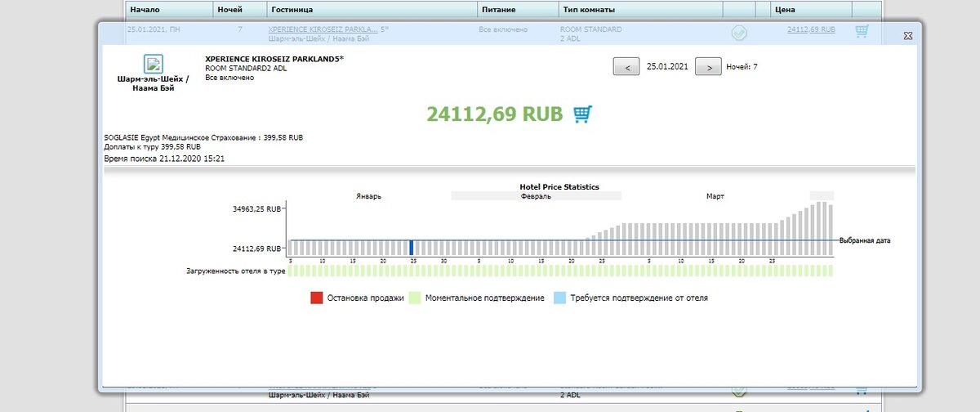
Task: Add the 24112,69 RUB tour to cart
Action: pos(581,114)
